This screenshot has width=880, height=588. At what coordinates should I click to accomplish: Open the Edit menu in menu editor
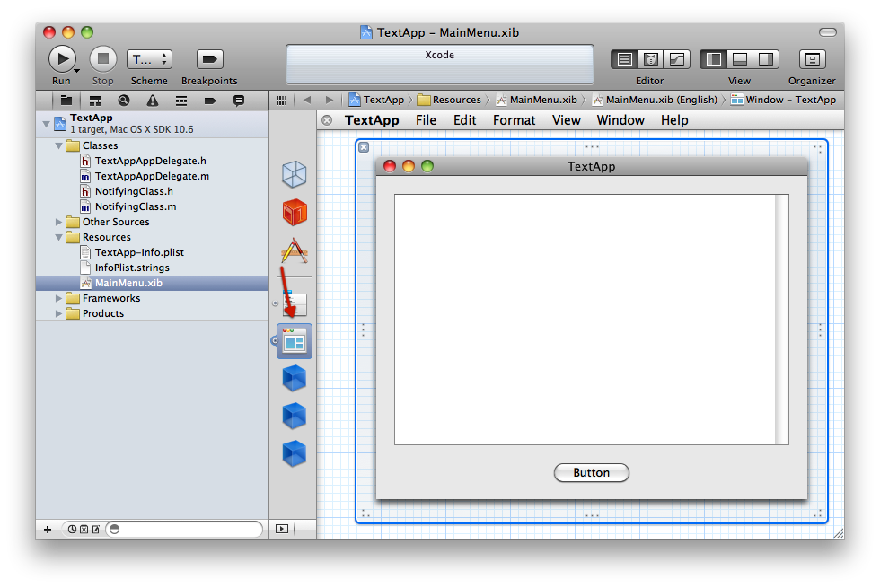[x=465, y=120]
